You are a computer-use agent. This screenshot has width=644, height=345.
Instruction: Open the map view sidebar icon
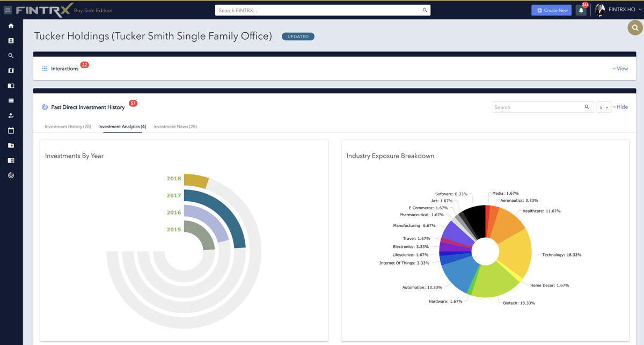[x=11, y=71]
